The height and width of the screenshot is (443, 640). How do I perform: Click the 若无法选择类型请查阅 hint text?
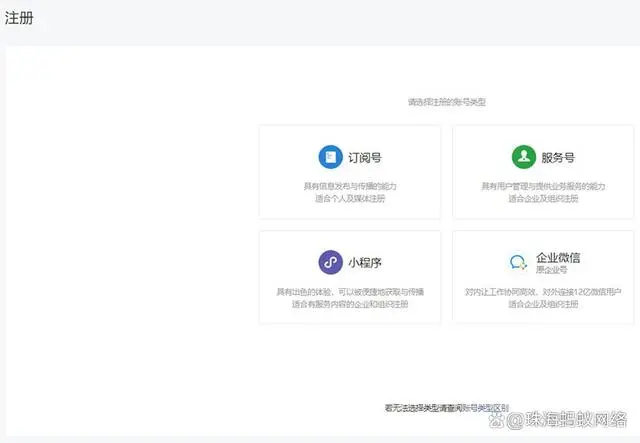[x=422, y=408]
